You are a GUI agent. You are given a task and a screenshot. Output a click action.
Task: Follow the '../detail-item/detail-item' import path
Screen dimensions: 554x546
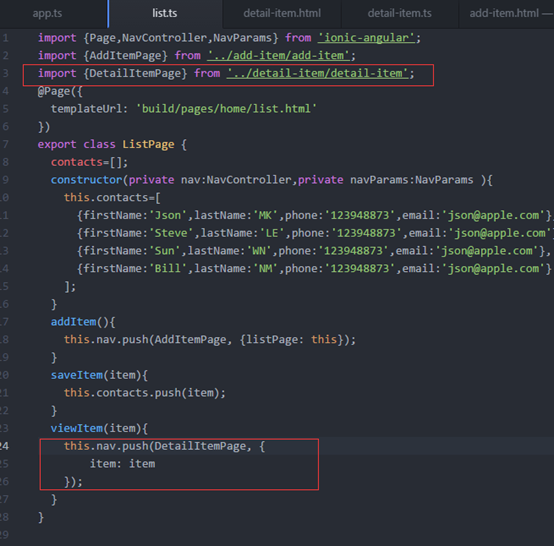tap(317, 73)
